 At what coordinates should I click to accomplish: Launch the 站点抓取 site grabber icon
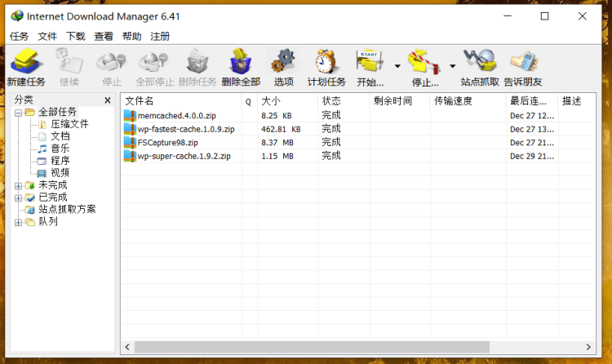[480, 61]
